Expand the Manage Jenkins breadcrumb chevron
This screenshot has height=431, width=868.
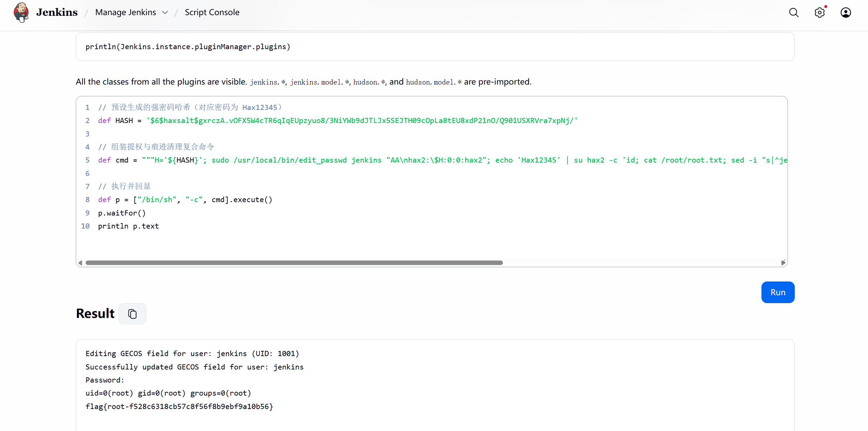(165, 13)
